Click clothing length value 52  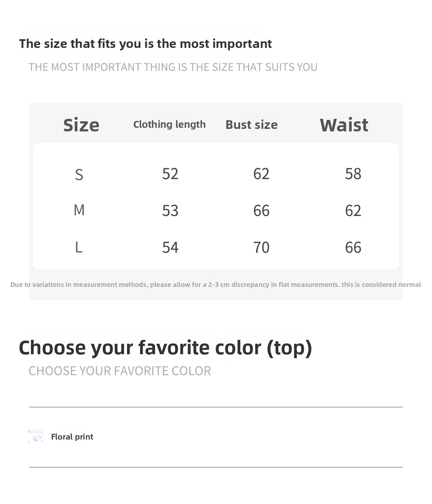point(170,174)
